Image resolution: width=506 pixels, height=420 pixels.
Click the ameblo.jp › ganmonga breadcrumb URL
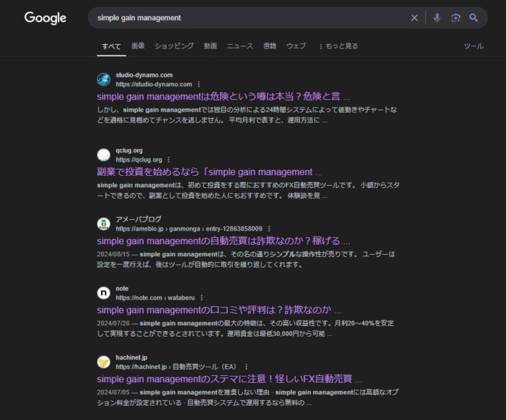tap(189, 229)
